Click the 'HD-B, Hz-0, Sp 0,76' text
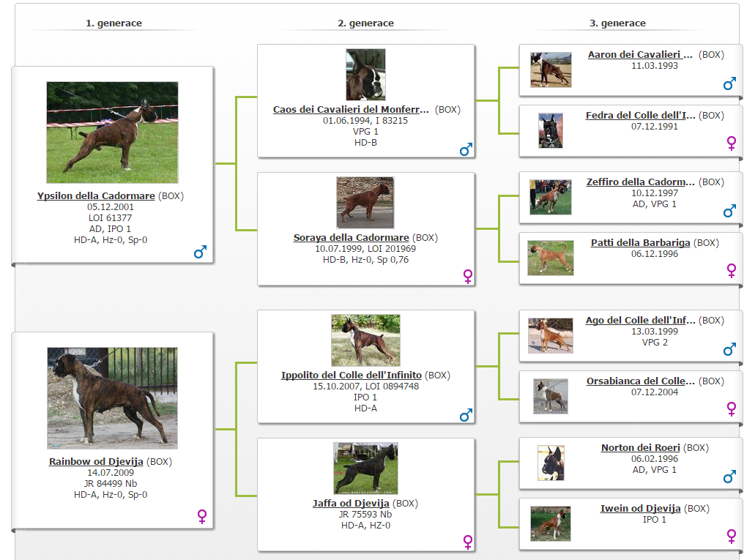 365,260
